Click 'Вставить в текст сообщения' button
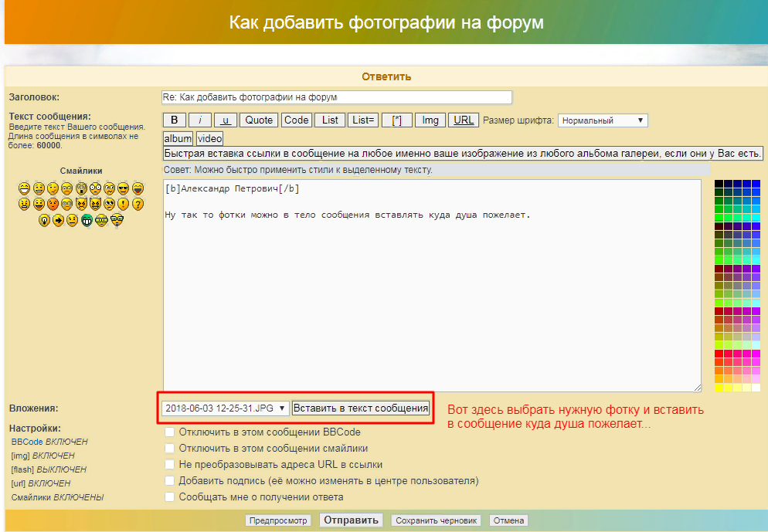 [x=361, y=408]
